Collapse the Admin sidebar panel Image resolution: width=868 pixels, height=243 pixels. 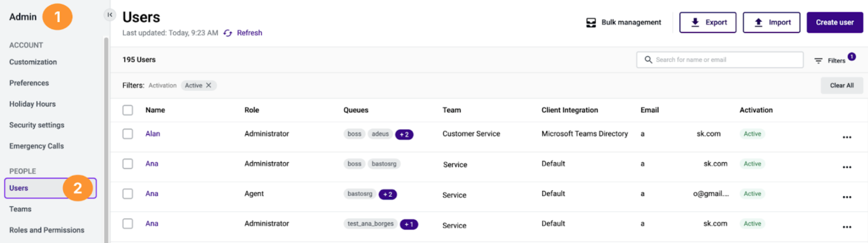pos(109,15)
